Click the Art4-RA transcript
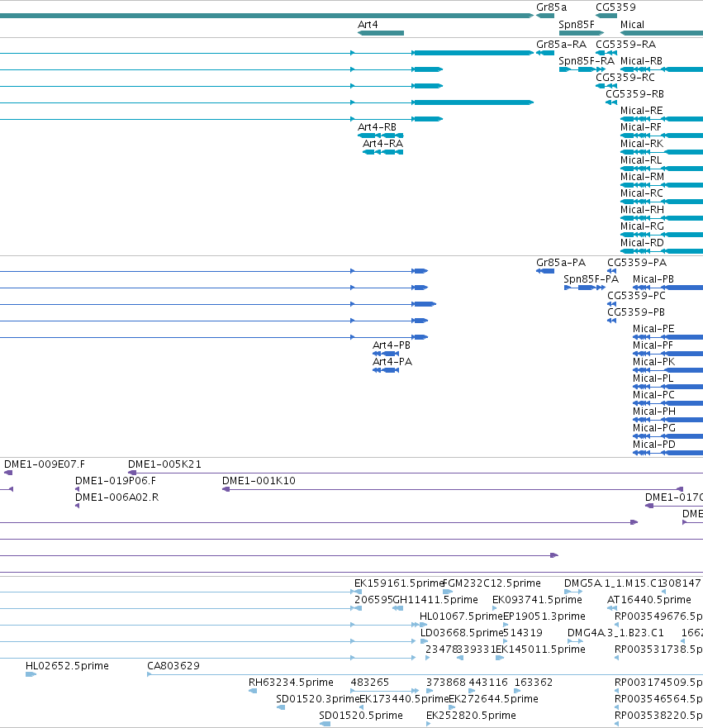This screenshot has height=728, width=703. 382,152
